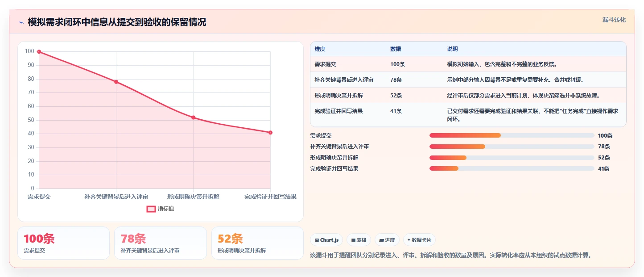Click the lightning icon beside the card title
The width and height of the screenshot is (644, 277).
pyautogui.click(x=21, y=22)
